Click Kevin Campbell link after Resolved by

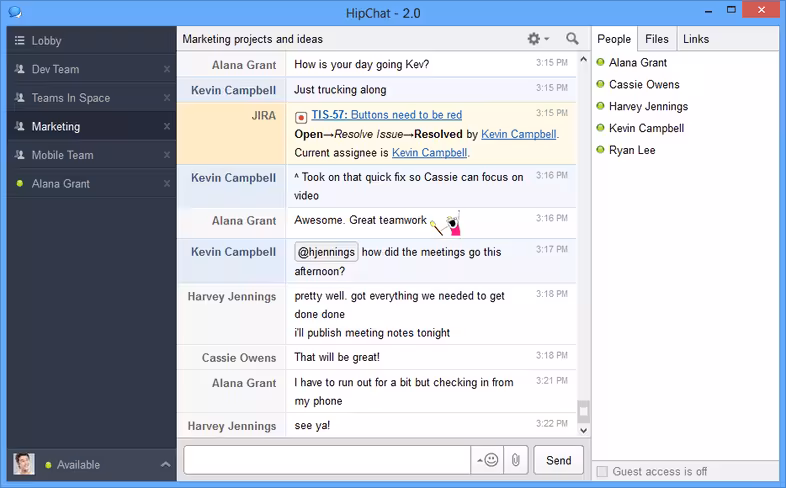click(519, 134)
